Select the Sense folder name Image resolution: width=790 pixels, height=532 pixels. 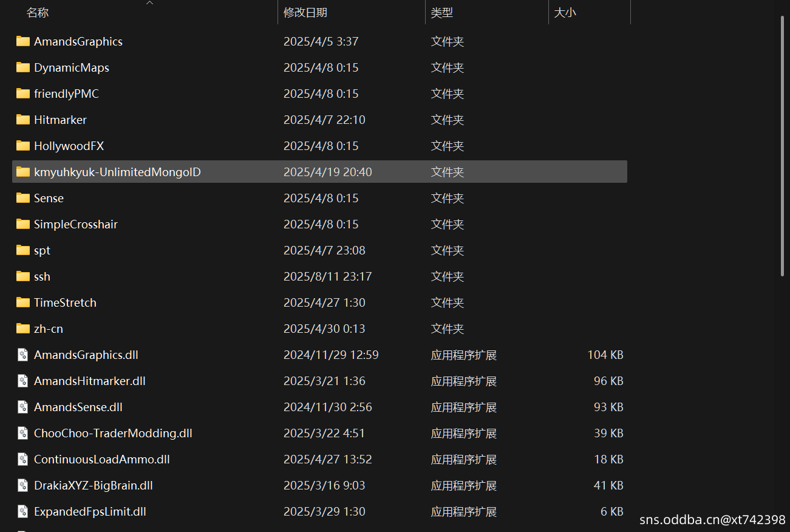coord(49,198)
